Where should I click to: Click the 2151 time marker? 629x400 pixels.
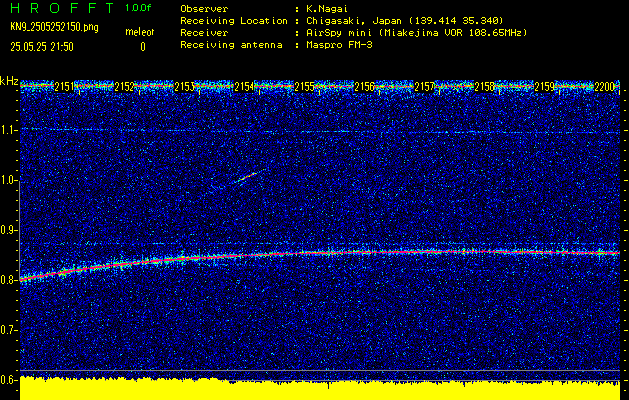point(64,87)
